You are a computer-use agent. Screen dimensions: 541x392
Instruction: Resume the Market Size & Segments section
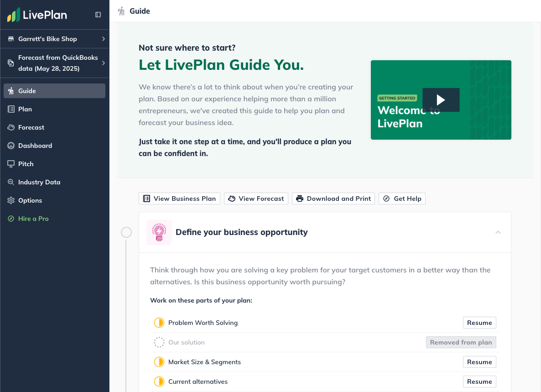(x=479, y=362)
